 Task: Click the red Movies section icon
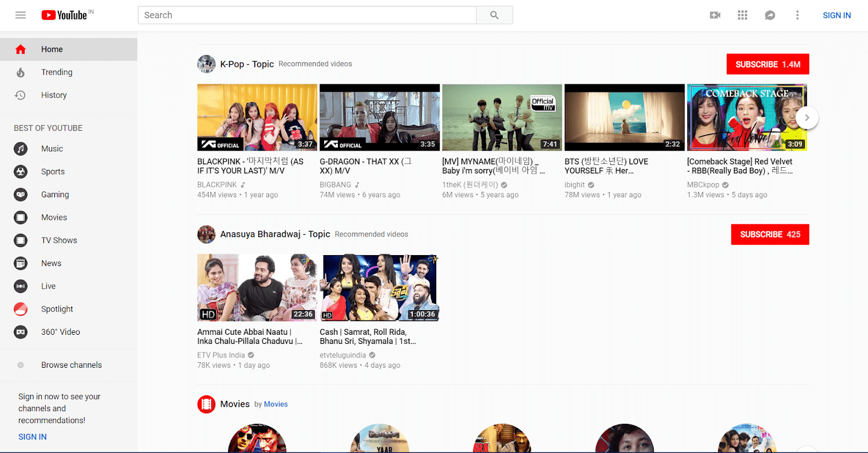(207, 404)
